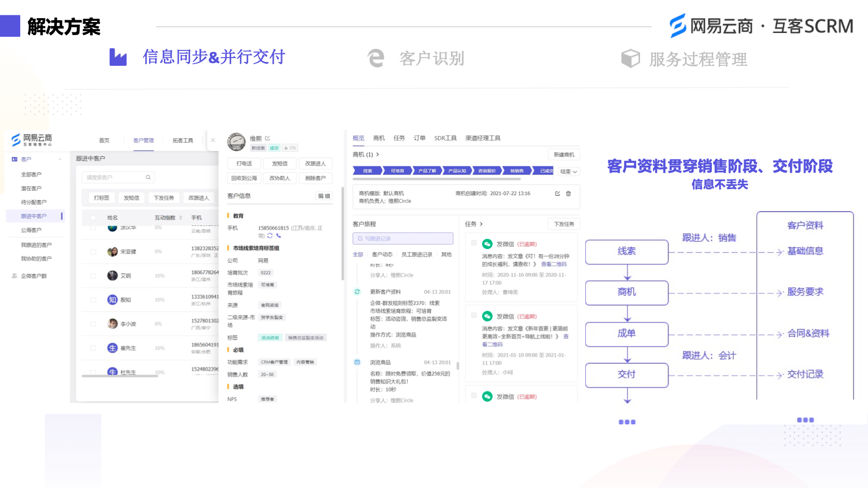Click the WeChat icon on the first task
Screen dimensions: 868x488
point(487,244)
